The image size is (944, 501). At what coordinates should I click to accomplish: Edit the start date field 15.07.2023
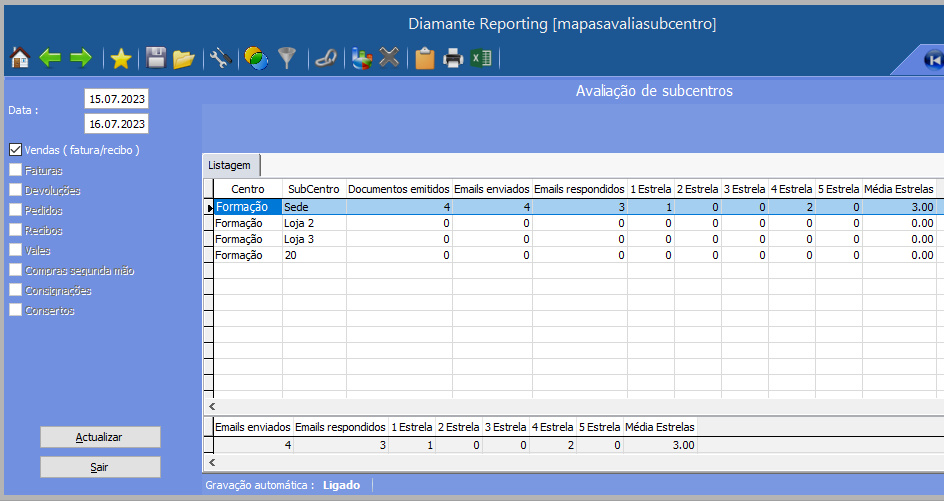tap(116, 99)
